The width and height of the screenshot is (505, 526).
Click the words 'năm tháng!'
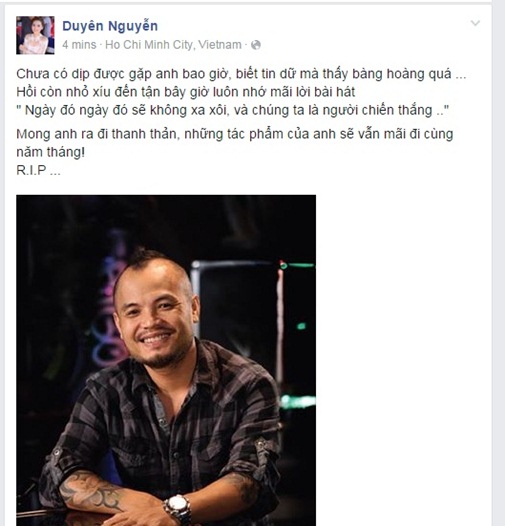50,152
